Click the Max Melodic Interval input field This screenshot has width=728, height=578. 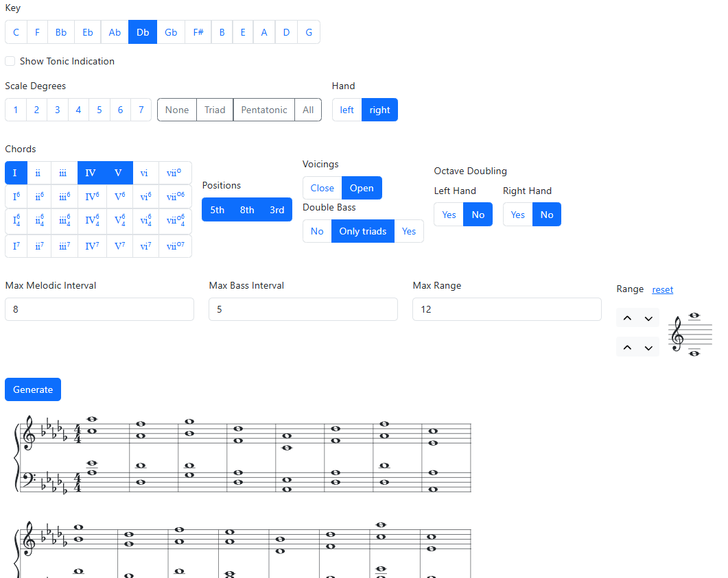tap(99, 309)
